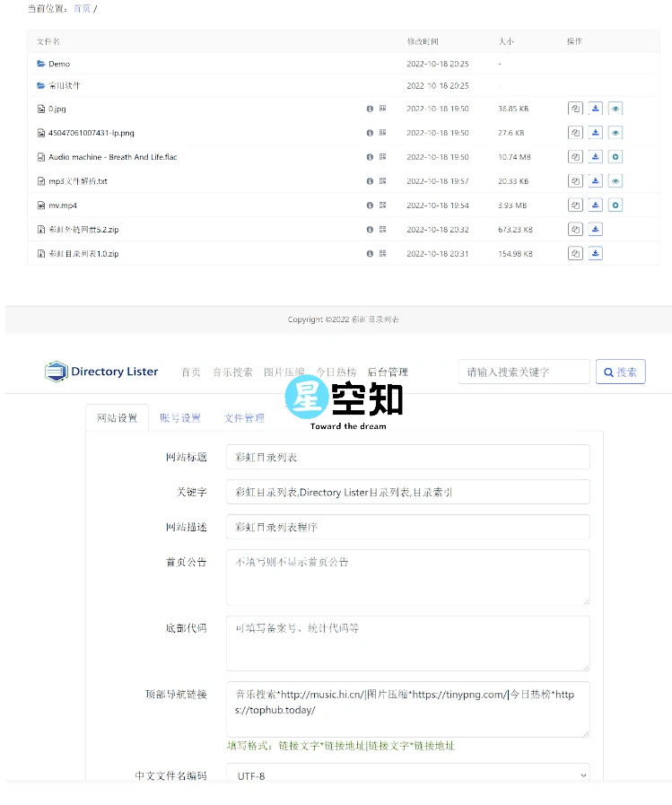Open 首页 in the top navigation

(x=191, y=372)
